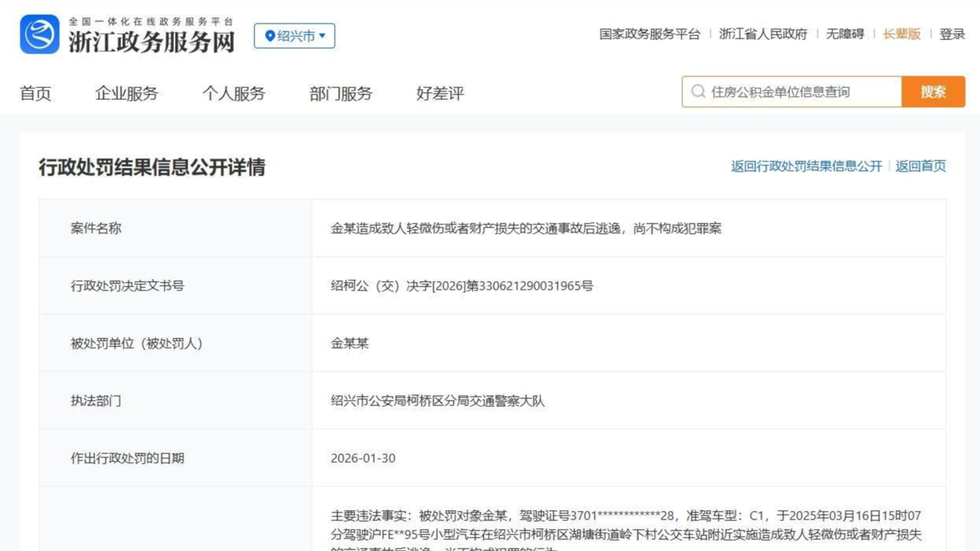
Task: Open 个人服务 menu item
Action: 233,94
